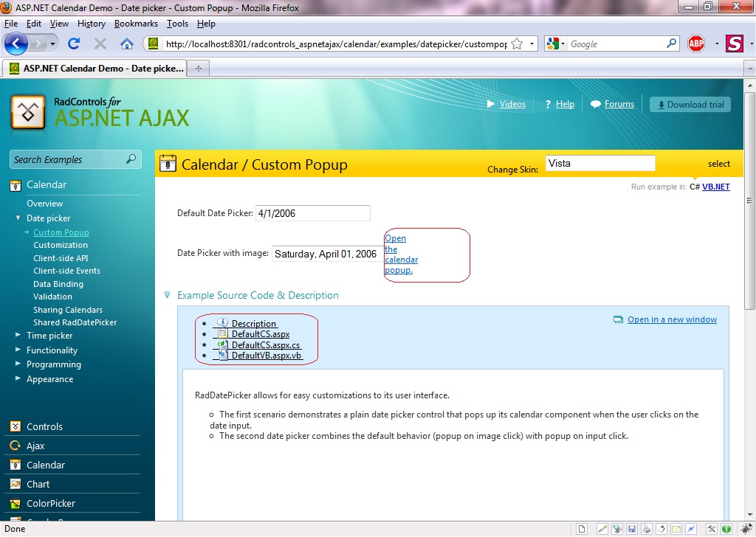Open the address bar URL history dropdown
756x537 pixels.
tap(532, 44)
